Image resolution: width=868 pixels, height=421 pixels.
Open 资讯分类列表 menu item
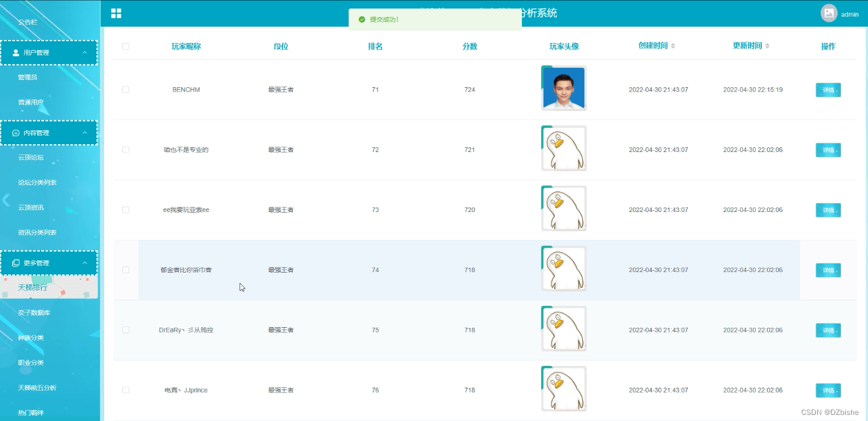(x=37, y=233)
